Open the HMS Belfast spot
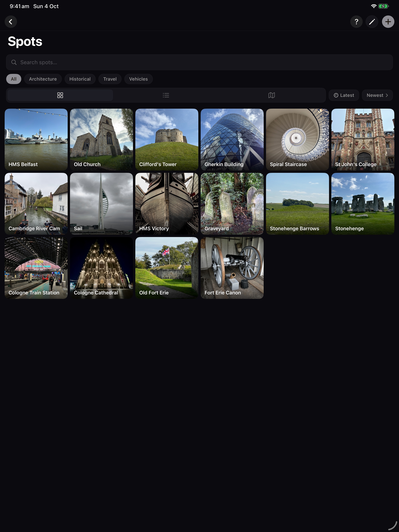The height and width of the screenshot is (532, 399). (x=36, y=140)
